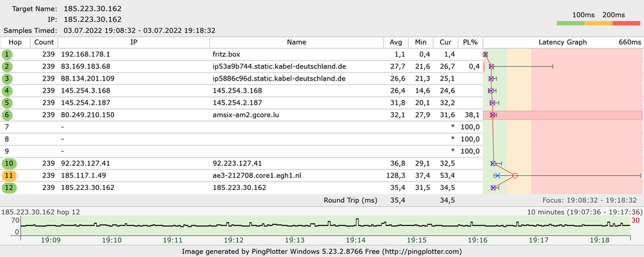Click the Count column header
The width and height of the screenshot is (644, 257).
tap(44, 43)
